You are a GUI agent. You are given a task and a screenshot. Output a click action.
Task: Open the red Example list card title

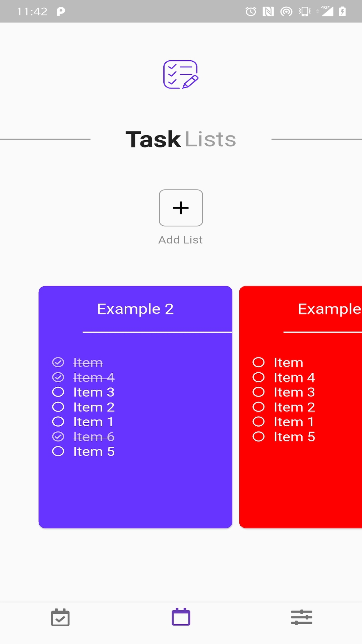(x=329, y=309)
